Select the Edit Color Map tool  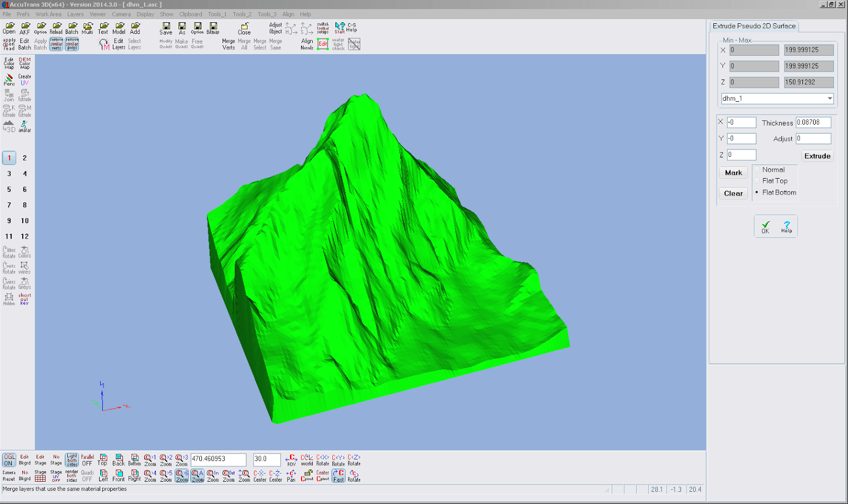point(9,63)
